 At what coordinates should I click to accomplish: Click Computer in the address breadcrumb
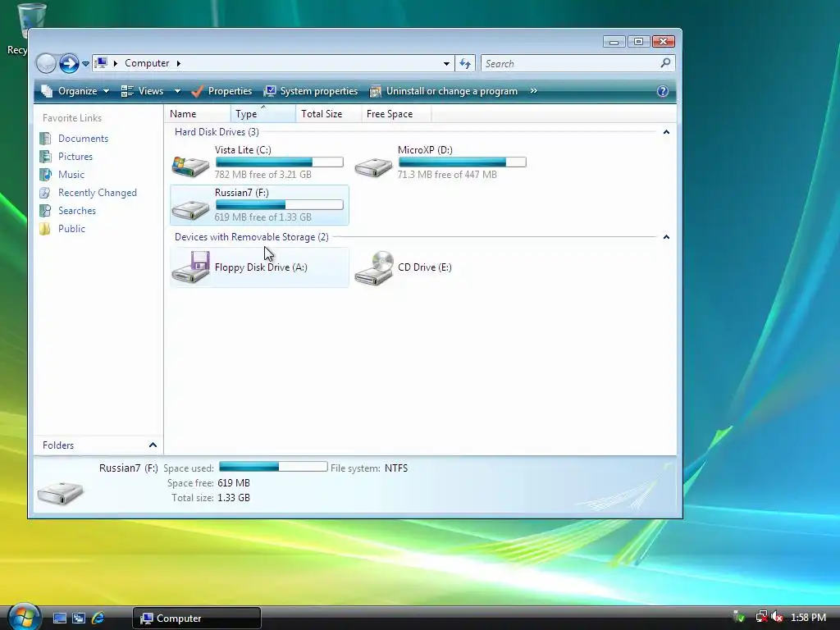point(147,63)
